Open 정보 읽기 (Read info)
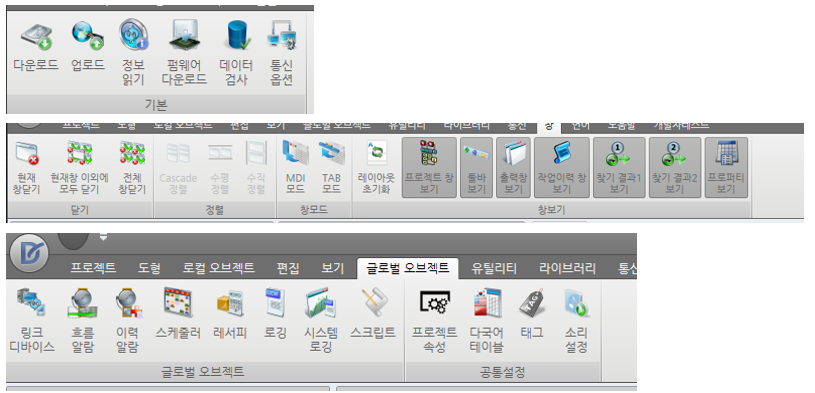This screenshot has width=815, height=393. [x=134, y=52]
